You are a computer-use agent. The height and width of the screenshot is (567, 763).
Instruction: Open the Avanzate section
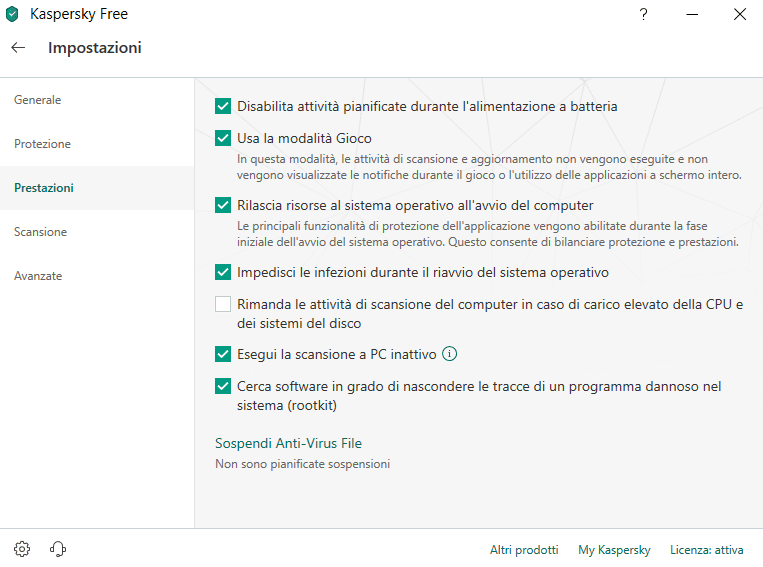pos(38,276)
